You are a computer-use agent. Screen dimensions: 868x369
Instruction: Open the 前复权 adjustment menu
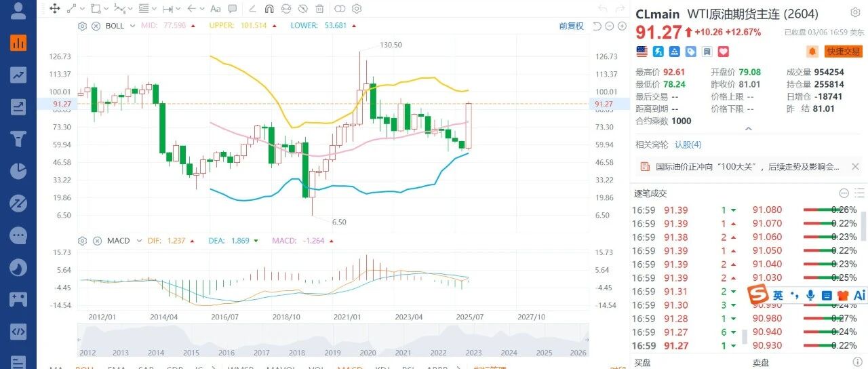tap(571, 26)
